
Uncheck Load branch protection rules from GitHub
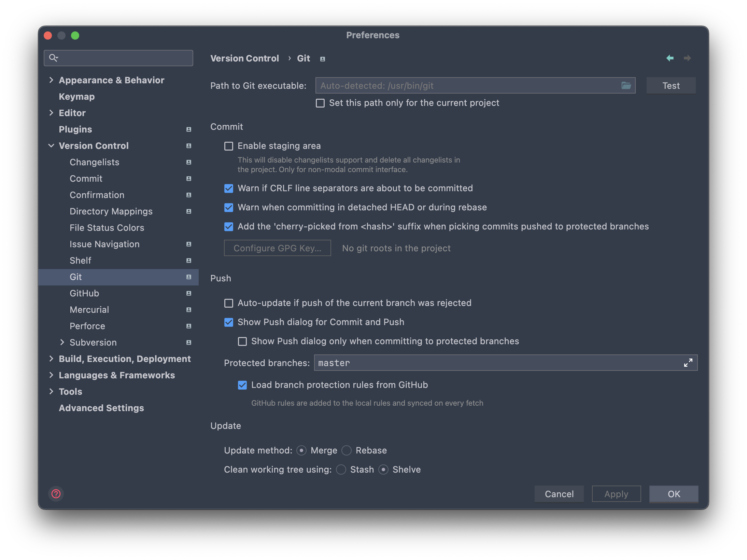pos(242,385)
